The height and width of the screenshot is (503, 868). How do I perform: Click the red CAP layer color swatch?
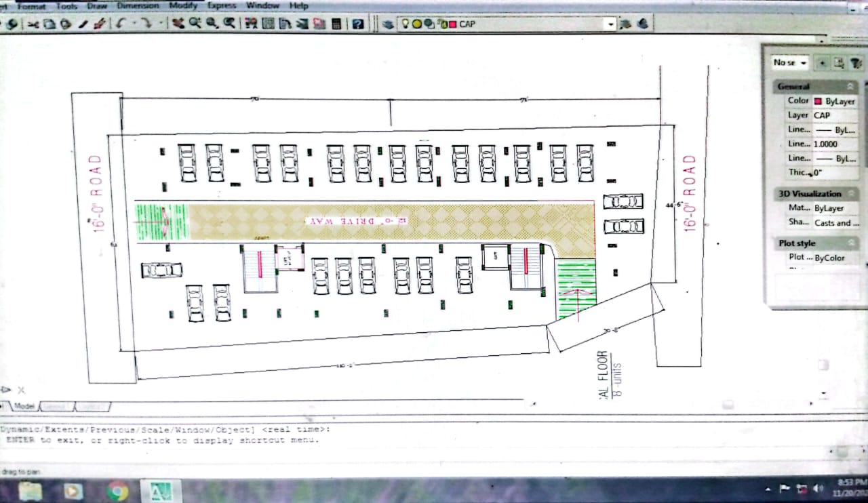pyautogui.click(x=452, y=24)
